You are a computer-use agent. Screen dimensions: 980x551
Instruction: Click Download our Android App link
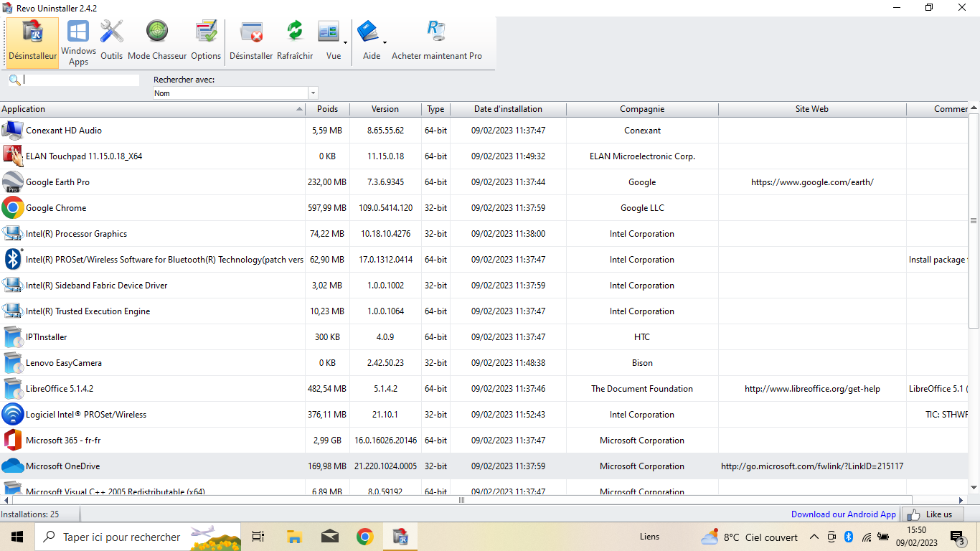(844, 514)
